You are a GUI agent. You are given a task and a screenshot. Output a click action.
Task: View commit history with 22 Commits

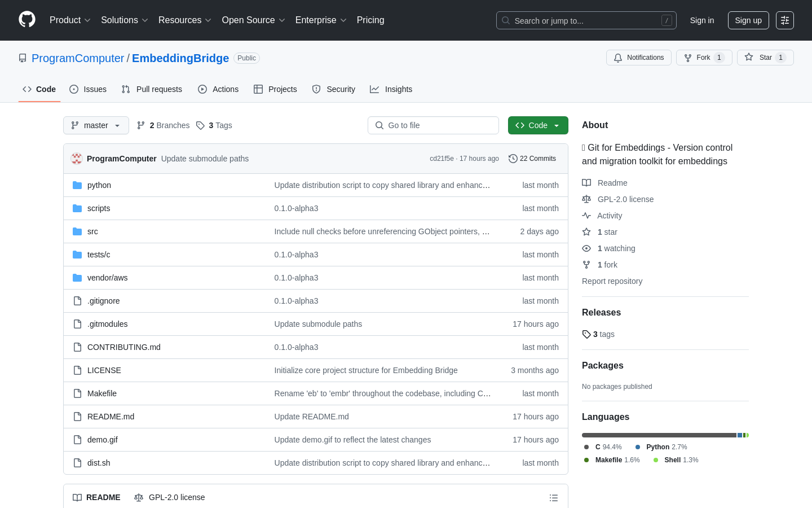coord(532,159)
